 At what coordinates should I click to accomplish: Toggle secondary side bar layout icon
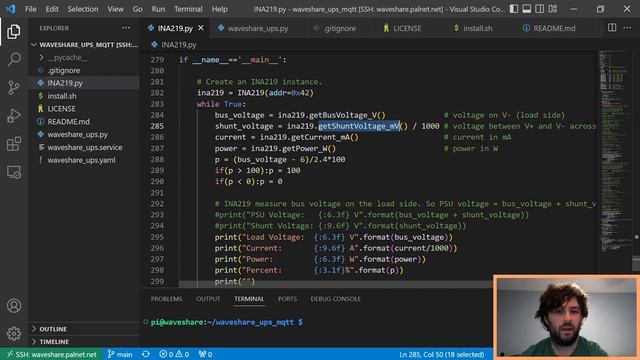(540, 9)
